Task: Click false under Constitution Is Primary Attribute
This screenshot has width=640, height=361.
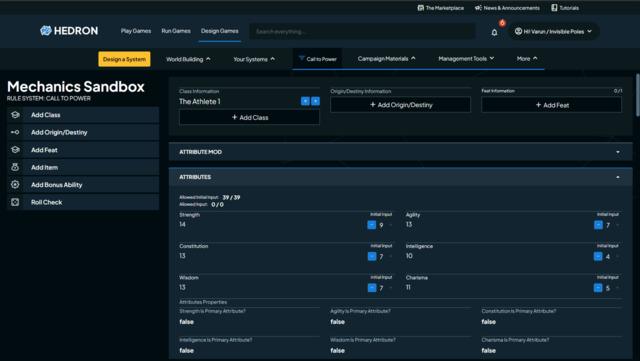Action: click(x=489, y=322)
